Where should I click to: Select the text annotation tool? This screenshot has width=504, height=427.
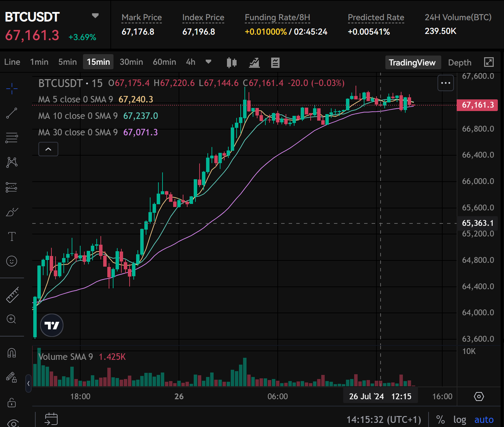tap(12, 236)
